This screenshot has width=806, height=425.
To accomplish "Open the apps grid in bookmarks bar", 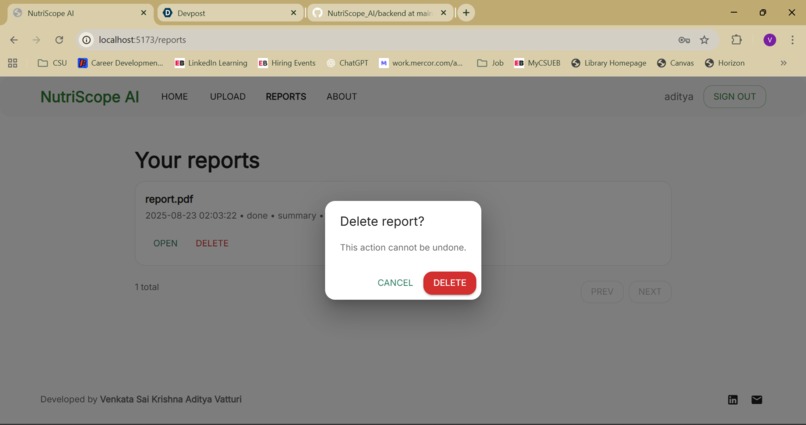I will click(13, 63).
